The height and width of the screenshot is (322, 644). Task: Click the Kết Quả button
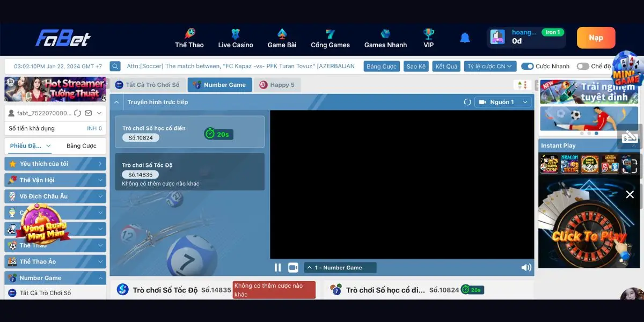pyautogui.click(x=446, y=66)
